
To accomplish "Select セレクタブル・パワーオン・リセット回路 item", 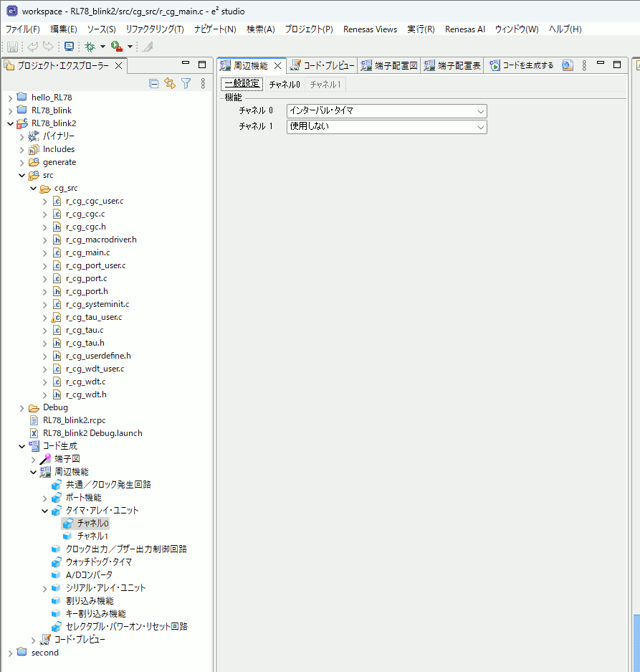I will pyautogui.click(x=126, y=627).
